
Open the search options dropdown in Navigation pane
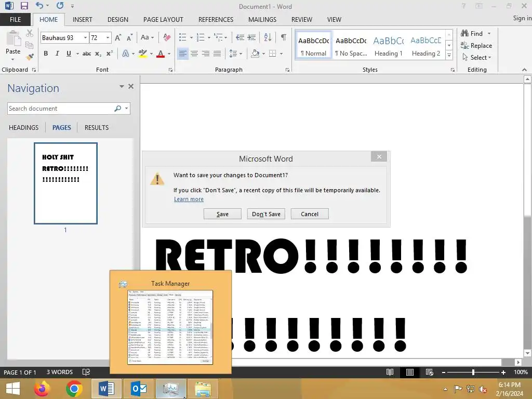(127, 109)
